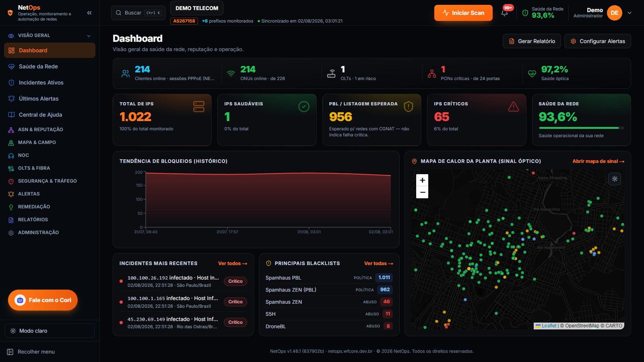The width and height of the screenshot is (644, 362).
Task: Click the Iniciar Scan button
Action: [463, 13]
